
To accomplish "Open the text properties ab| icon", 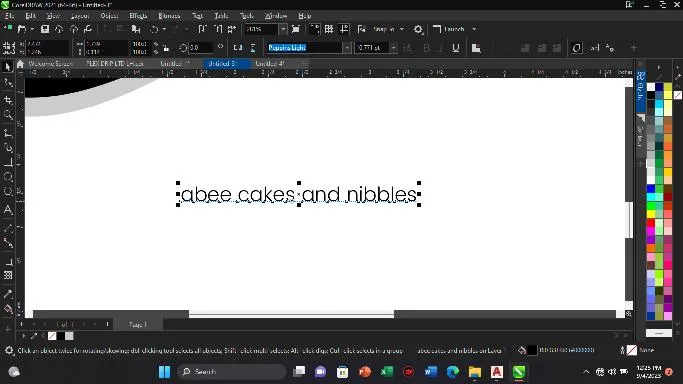I will coord(595,48).
